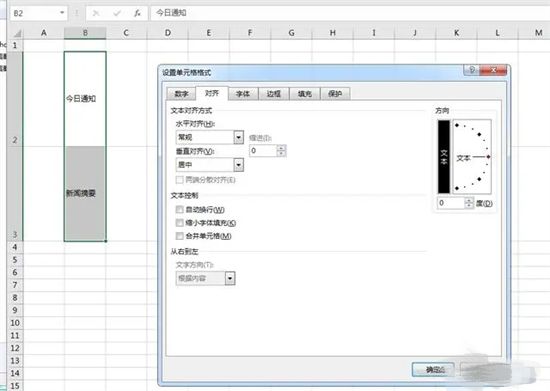Enable the 合并单元格 checkbox
This screenshot has height=391, width=550.
(180, 236)
